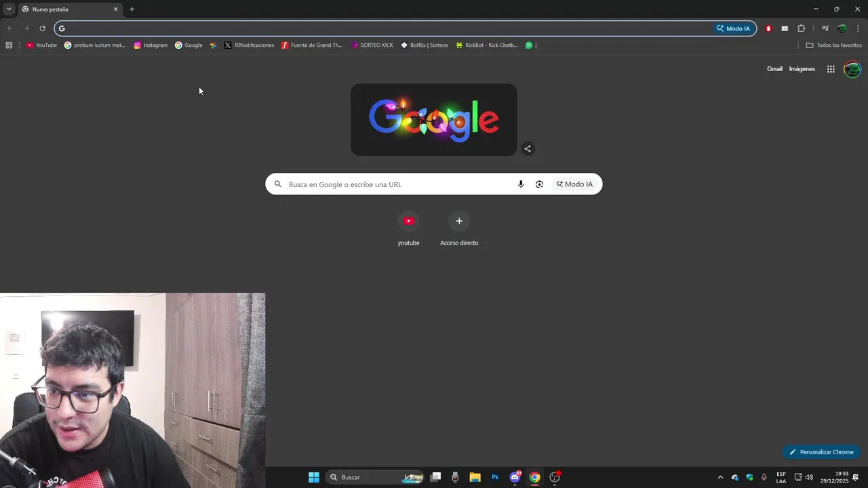Switch to Chrome taskbar icon
Image resolution: width=868 pixels, height=488 pixels.
coord(535,477)
